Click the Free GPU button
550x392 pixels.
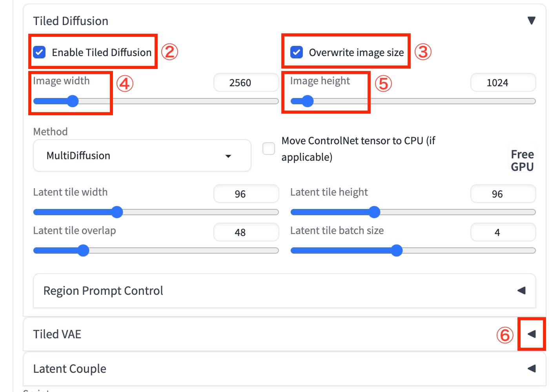[522, 160]
